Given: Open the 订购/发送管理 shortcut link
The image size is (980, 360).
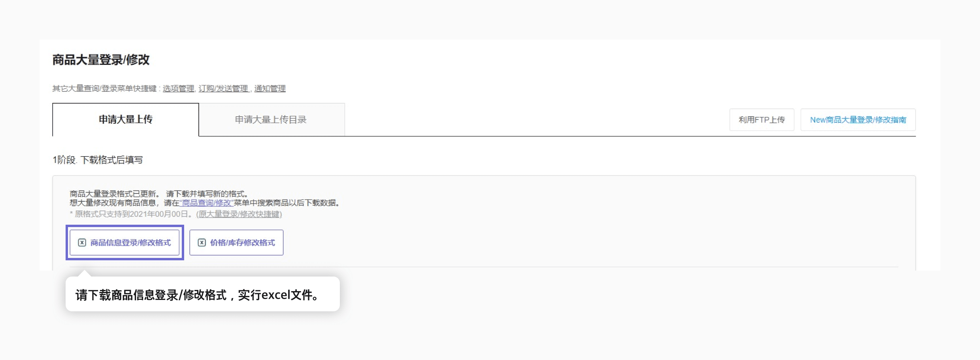Looking at the screenshot, I should [223, 89].
